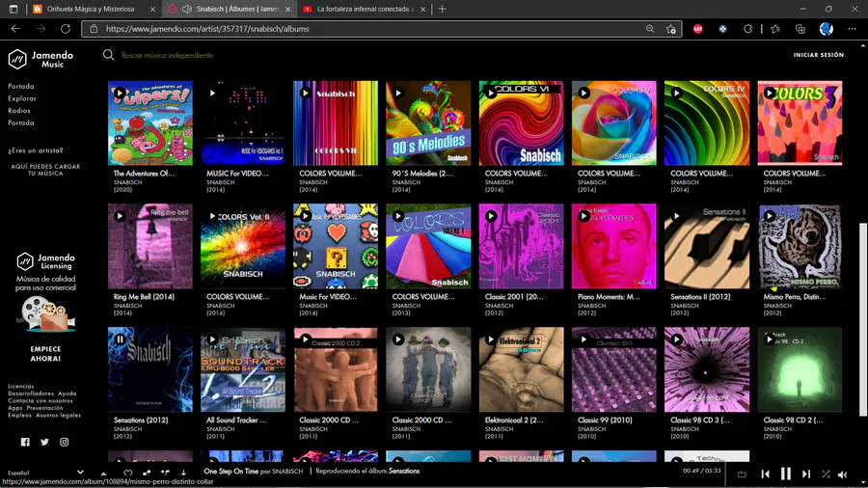Open the Sensations (2012) album title
Screen dimensions: 868x488
pyautogui.click(x=141, y=420)
